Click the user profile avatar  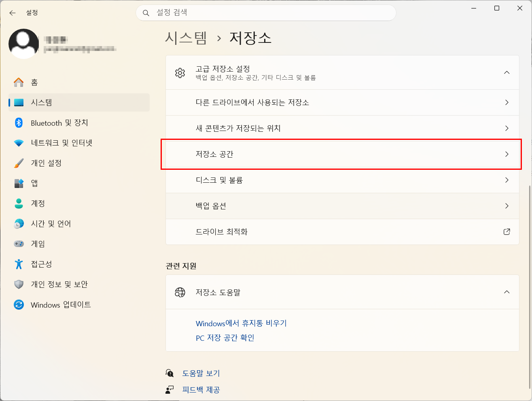pyautogui.click(x=23, y=44)
